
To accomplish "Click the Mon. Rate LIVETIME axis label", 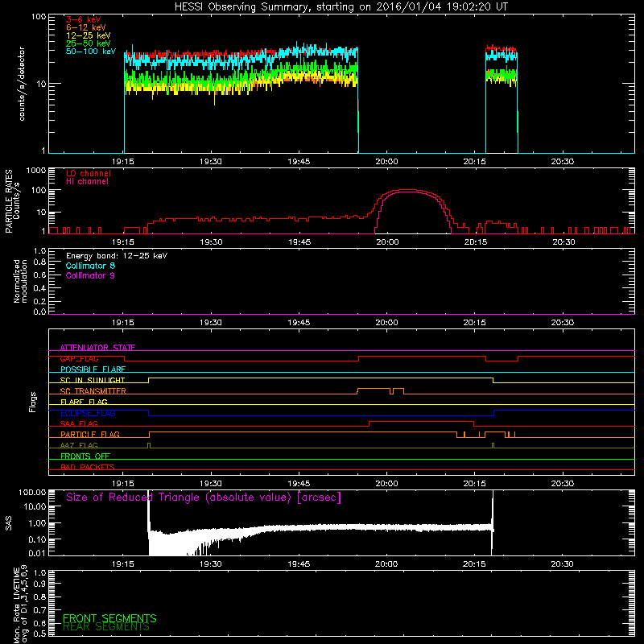I will coord(21,604).
